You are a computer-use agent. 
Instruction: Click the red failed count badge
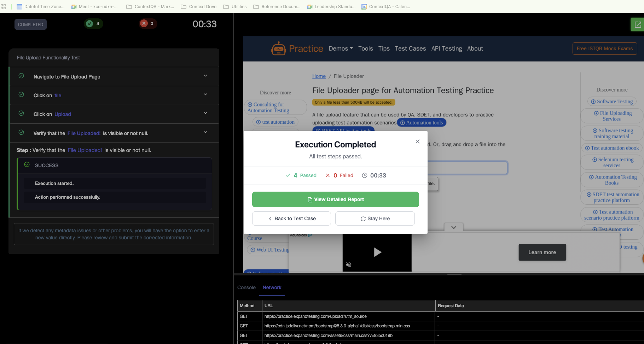[x=148, y=24]
